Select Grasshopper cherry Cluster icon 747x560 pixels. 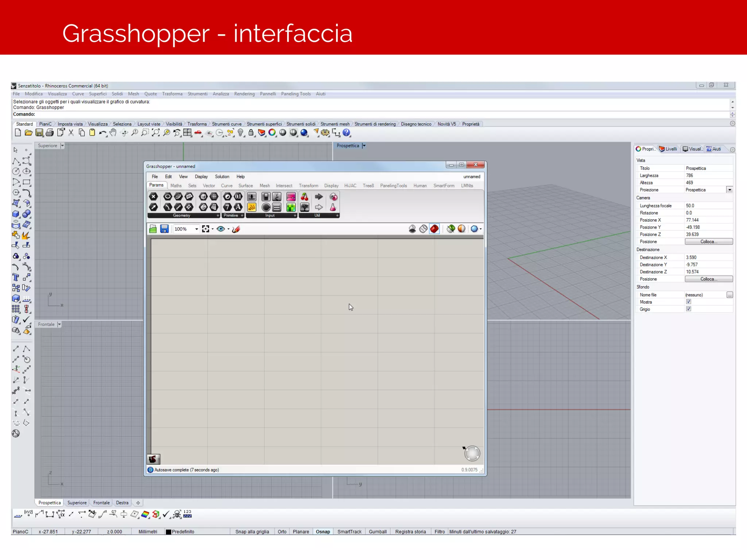pos(305,197)
